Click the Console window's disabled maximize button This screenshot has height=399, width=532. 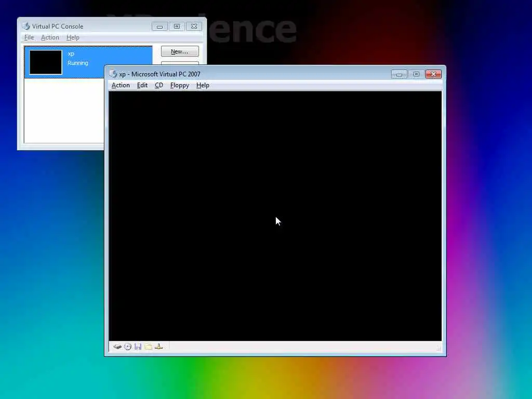pyautogui.click(x=177, y=26)
